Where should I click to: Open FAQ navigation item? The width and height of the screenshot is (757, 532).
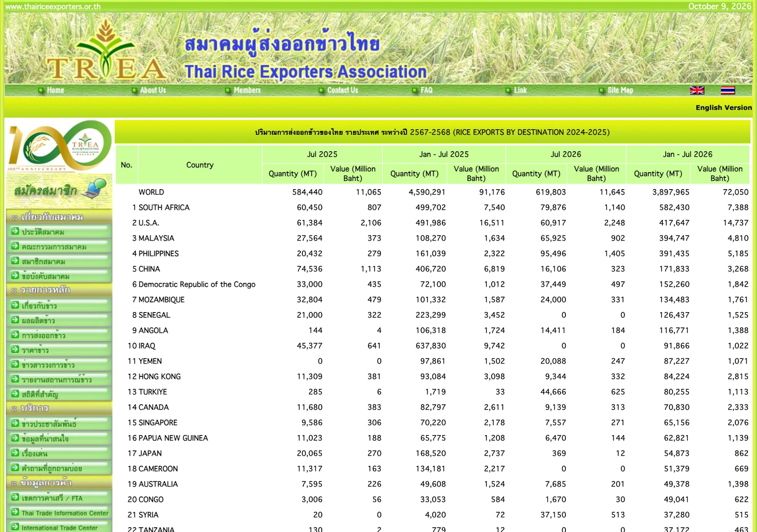[x=426, y=90]
